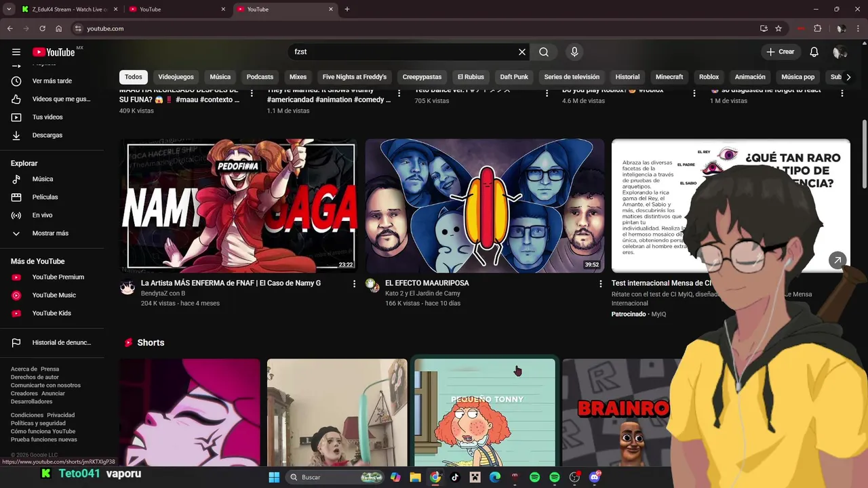The width and height of the screenshot is (868, 488).
Task: Switch to Z_EduK4 Stream tab
Action: click(68, 9)
